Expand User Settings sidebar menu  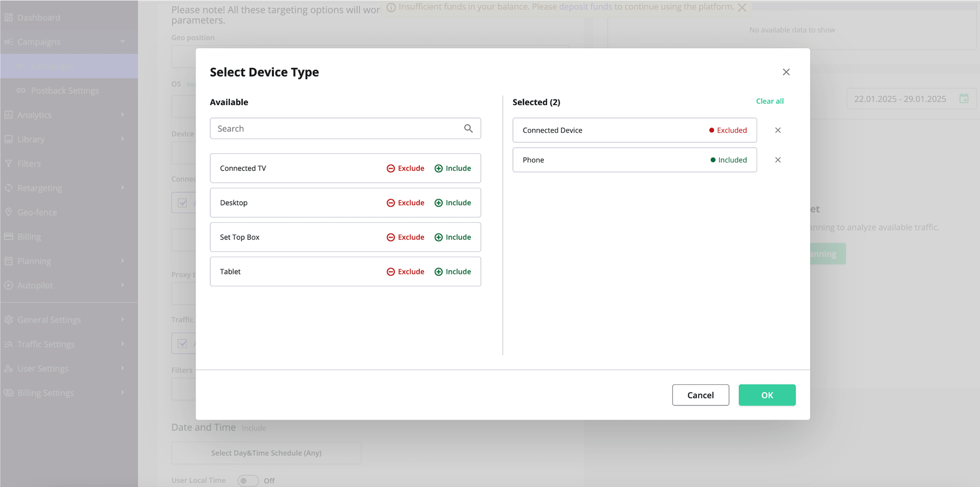click(x=69, y=368)
